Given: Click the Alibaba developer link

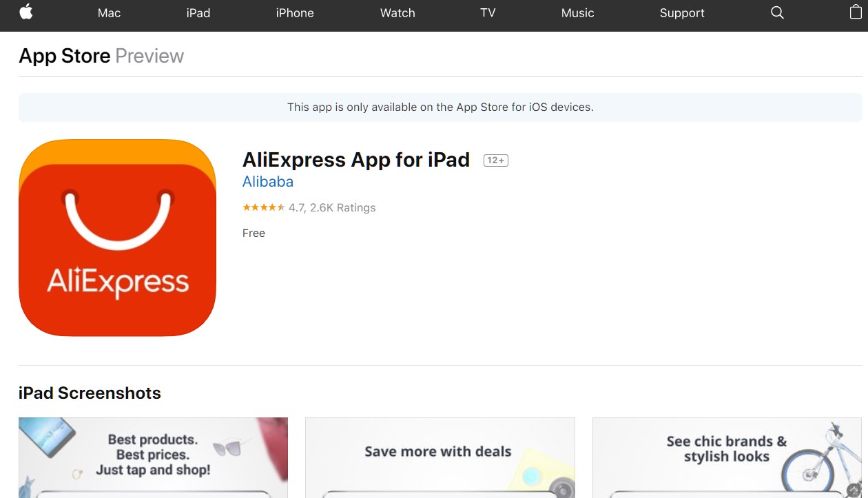Looking at the screenshot, I should coord(268,182).
